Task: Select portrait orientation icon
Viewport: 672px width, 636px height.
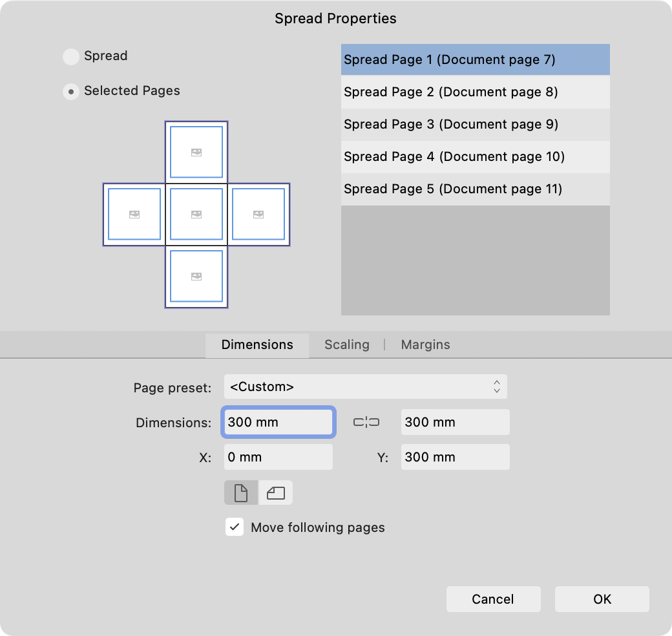Action: click(241, 493)
